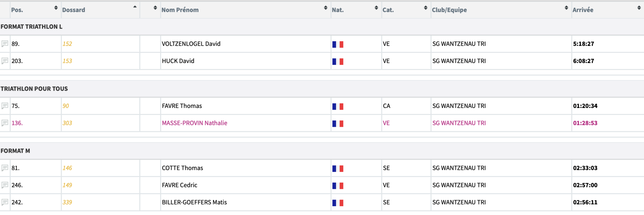The height and width of the screenshot is (215, 644).
Task: Open bib number 339 link
Action: (x=67, y=202)
